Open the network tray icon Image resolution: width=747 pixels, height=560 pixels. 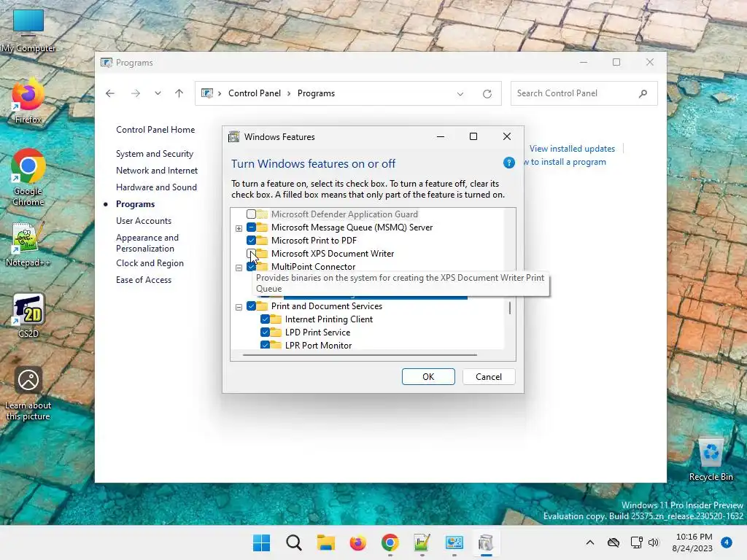click(636, 542)
